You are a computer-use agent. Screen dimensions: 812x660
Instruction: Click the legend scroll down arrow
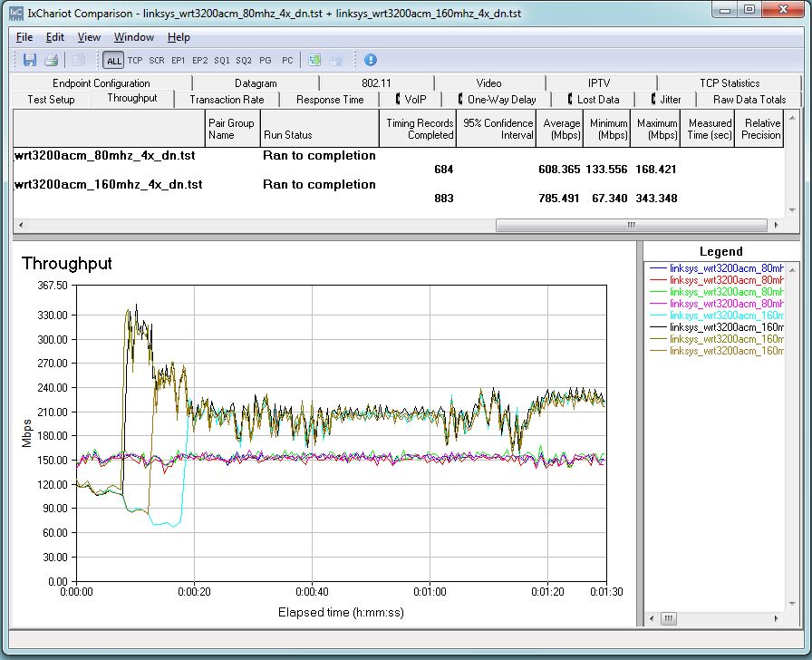point(792,604)
